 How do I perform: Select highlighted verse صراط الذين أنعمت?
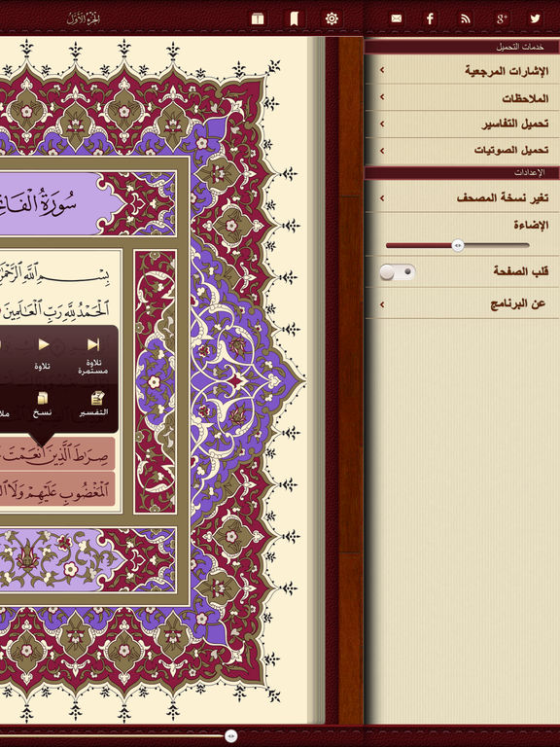[x=57, y=454]
